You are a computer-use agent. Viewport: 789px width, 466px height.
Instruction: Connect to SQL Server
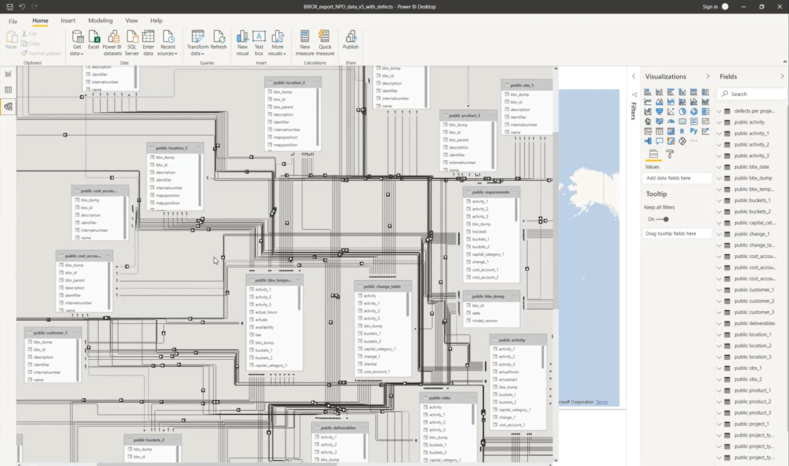point(131,43)
